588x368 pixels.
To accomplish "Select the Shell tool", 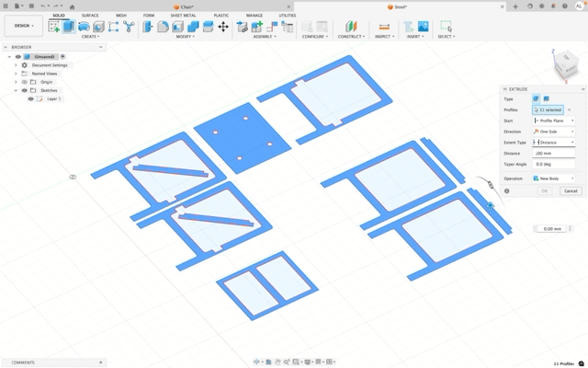I will pos(177,27).
